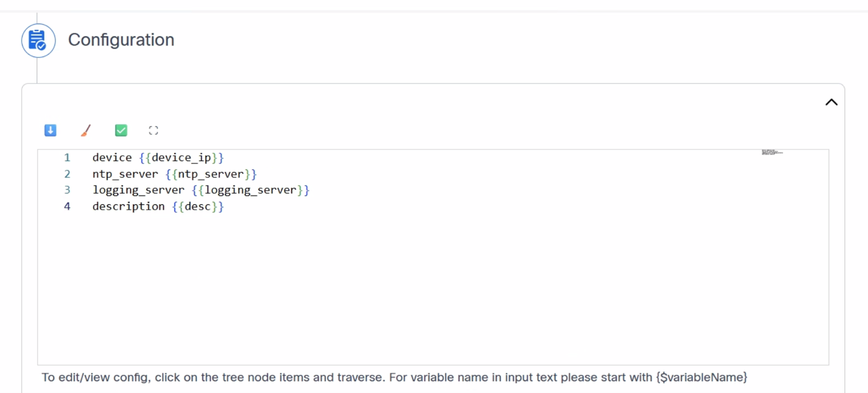Click line number 2 in the gutter
Screen dimensions: 868x393
coord(67,174)
